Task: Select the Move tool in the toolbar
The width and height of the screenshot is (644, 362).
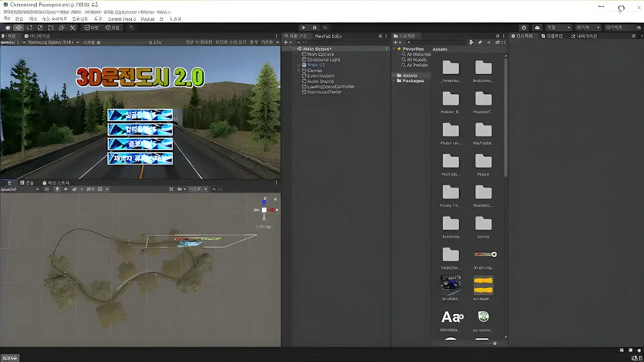Action: 18,27
